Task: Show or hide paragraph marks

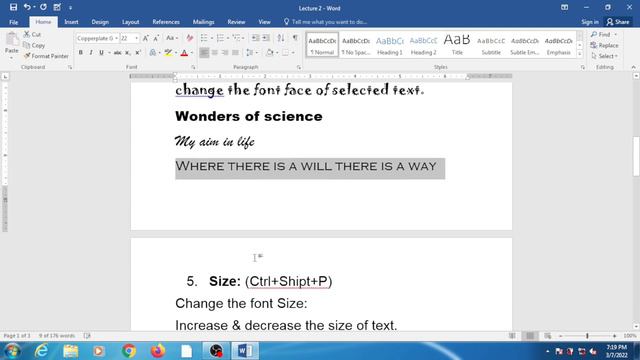Action: click(x=295, y=38)
